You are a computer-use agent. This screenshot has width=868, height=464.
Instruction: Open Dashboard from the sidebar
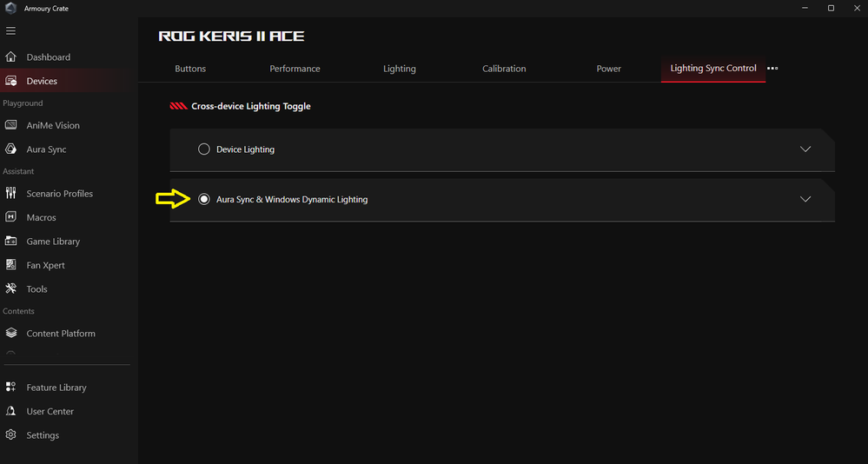[48, 57]
